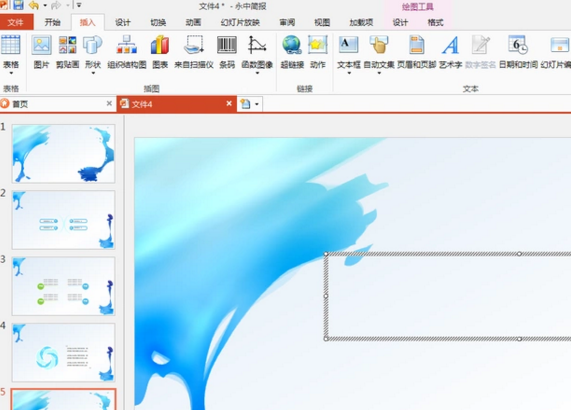571x410 pixels.
Task: Close the 首页 tab
Action: click(109, 103)
